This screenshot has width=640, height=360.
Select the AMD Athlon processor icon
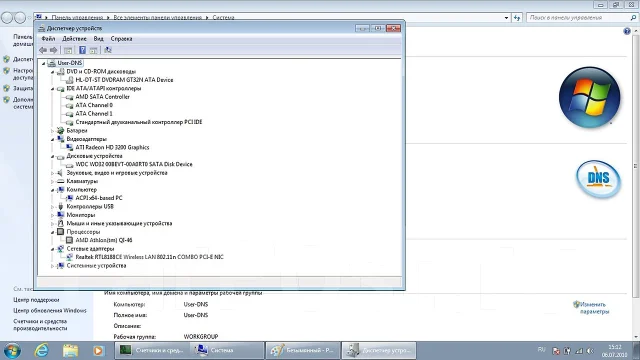pyautogui.click(x=70, y=240)
